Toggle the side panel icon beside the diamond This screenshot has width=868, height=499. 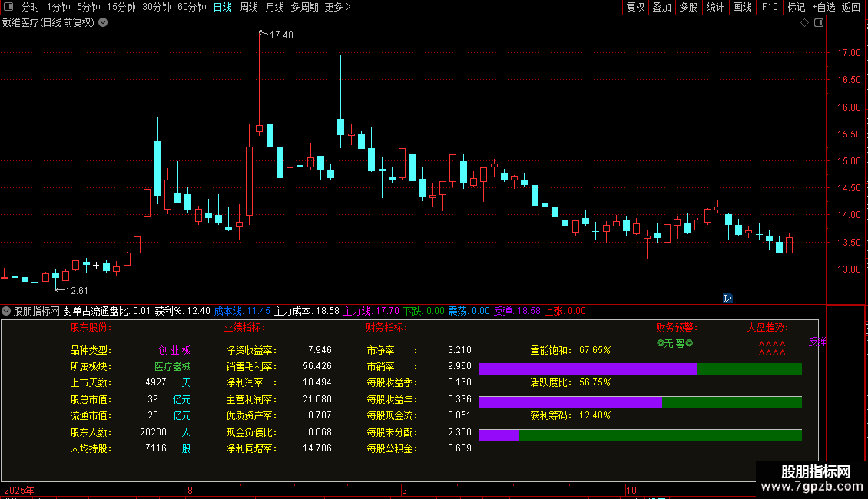coord(819,23)
